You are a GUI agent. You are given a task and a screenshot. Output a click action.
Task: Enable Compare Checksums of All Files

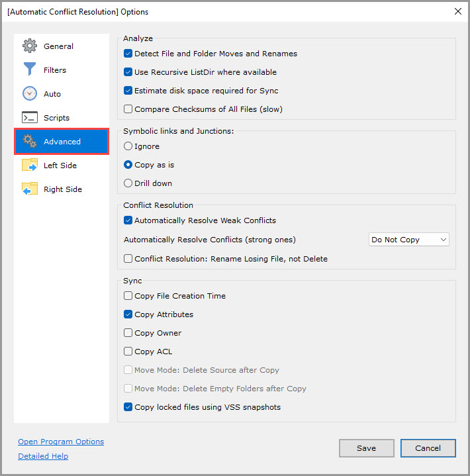coord(128,109)
